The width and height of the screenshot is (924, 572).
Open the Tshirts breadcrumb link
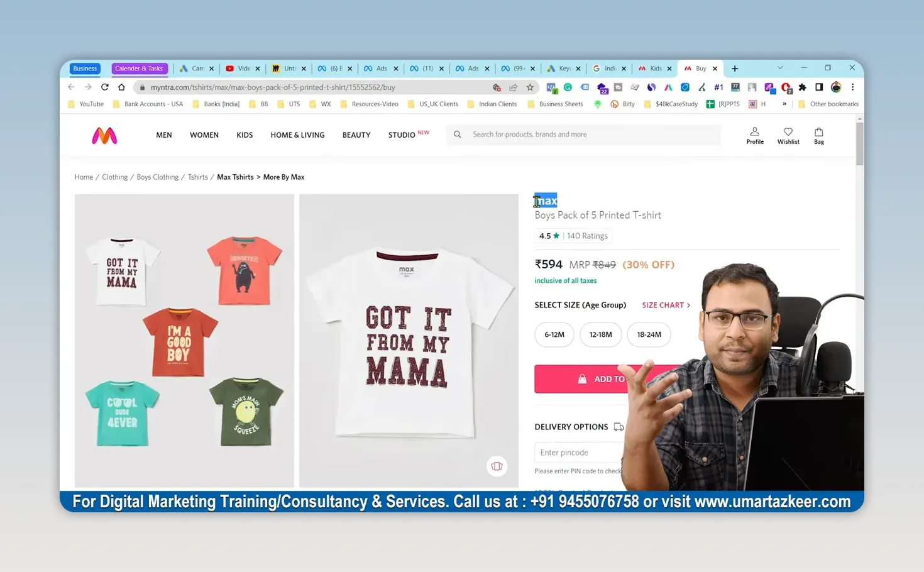(x=198, y=177)
